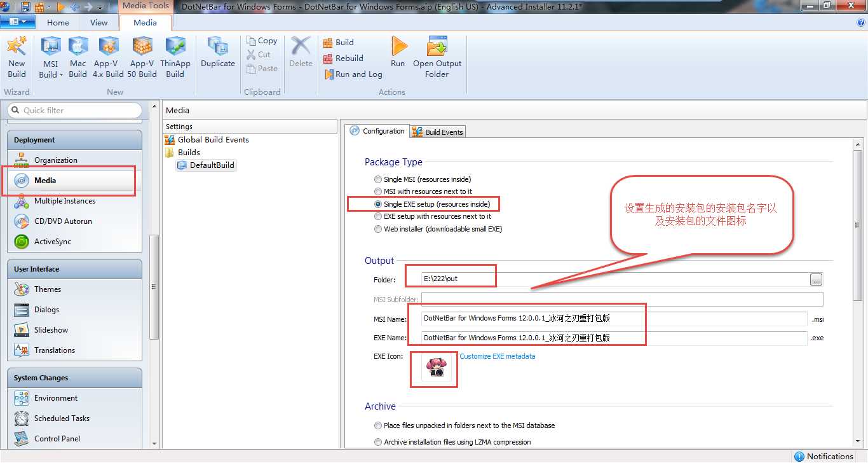Open the Configuration tab

377,131
